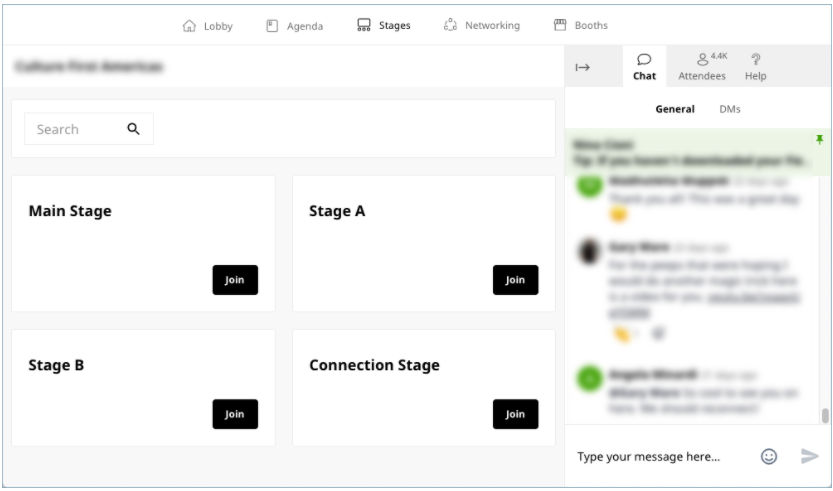Select the General chat channel
Image resolution: width=833 pixels, height=491 pixels.
[x=675, y=109]
